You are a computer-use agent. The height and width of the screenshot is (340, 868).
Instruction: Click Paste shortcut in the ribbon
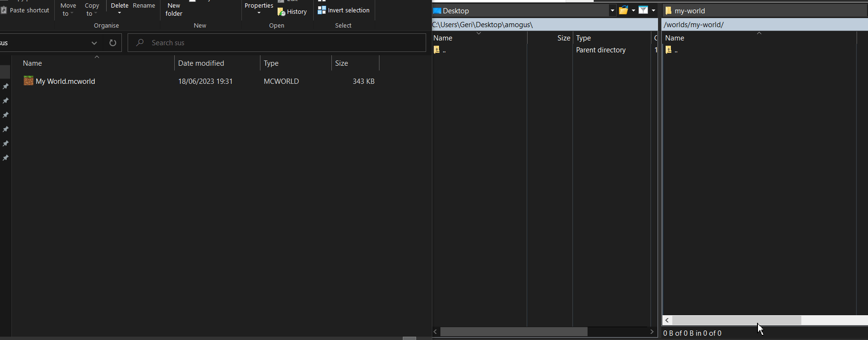[25, 10]
